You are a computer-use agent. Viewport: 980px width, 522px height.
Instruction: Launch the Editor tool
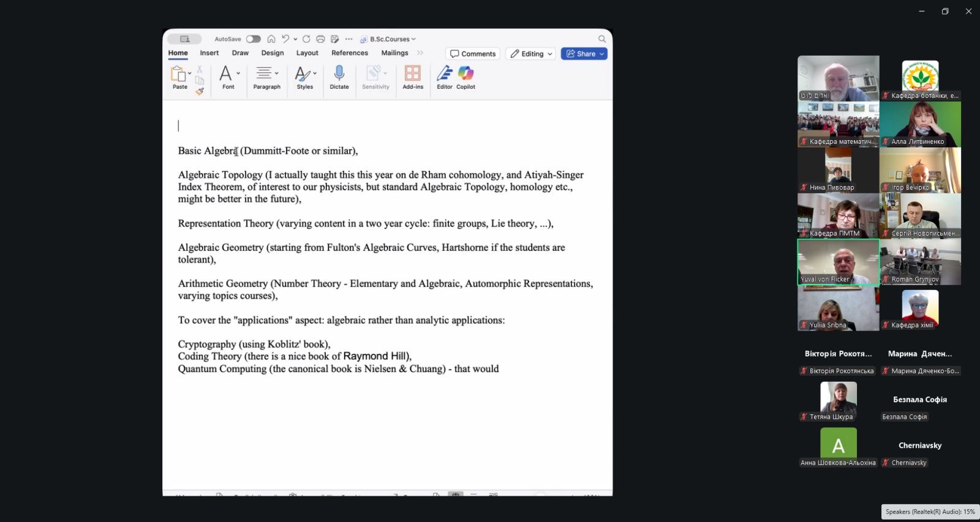click(x=445, y=74)
